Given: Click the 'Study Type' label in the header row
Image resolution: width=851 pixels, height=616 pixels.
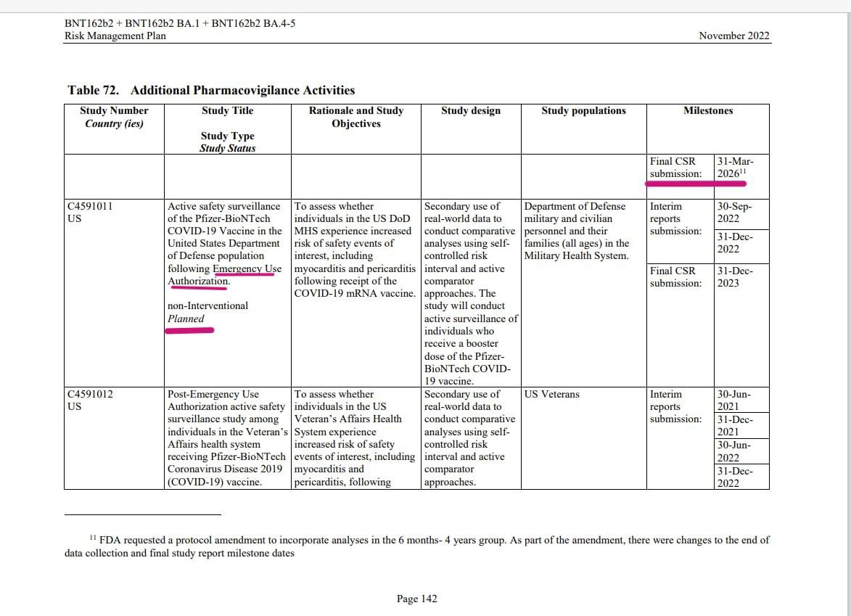Looking at the screenshot, I should point(227,136).
